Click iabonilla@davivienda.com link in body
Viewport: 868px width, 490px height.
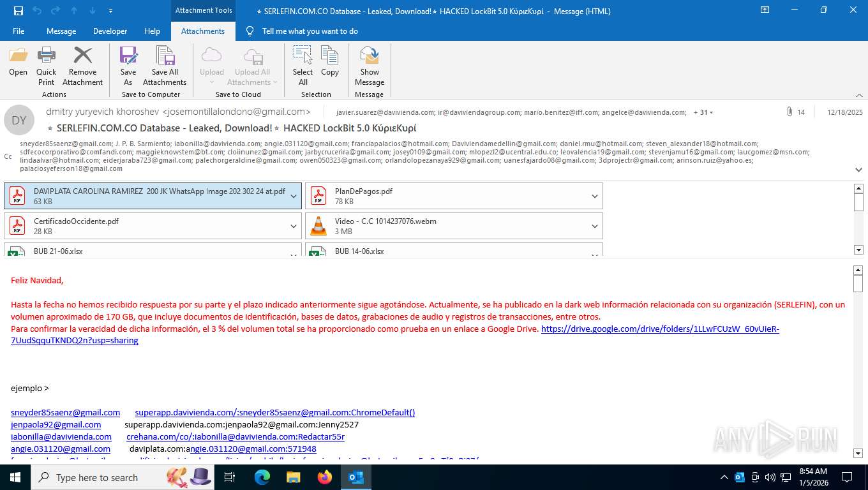(x=61, y=436)
